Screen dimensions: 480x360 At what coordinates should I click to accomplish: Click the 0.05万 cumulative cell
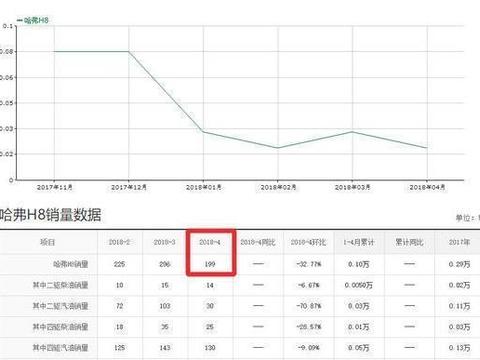[x=359, y=348]
